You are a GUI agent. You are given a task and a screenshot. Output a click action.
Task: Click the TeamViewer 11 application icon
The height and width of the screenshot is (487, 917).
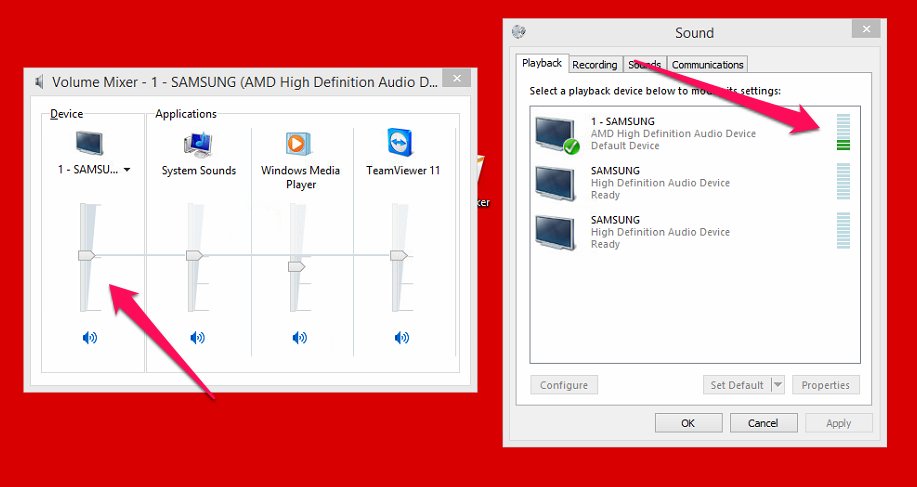coord(401,143)
